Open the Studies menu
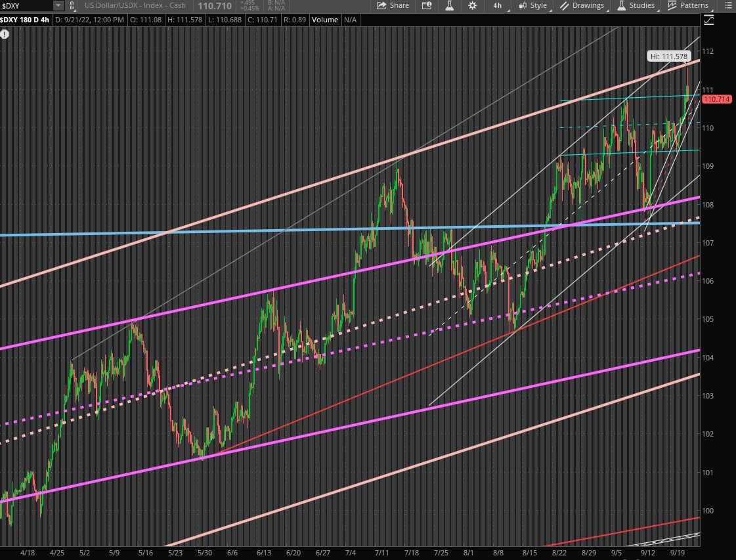736x560 pixels. 636,6
